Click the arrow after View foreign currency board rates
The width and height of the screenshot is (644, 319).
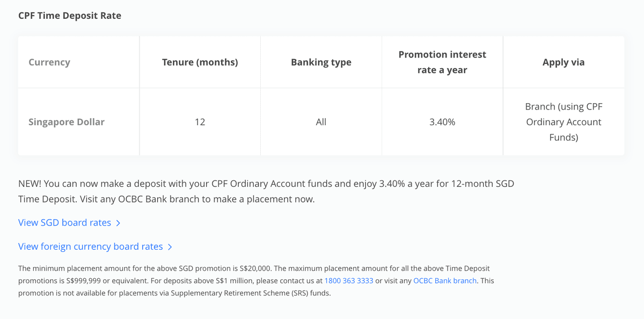pyautogui.click(x=170, y=247)
